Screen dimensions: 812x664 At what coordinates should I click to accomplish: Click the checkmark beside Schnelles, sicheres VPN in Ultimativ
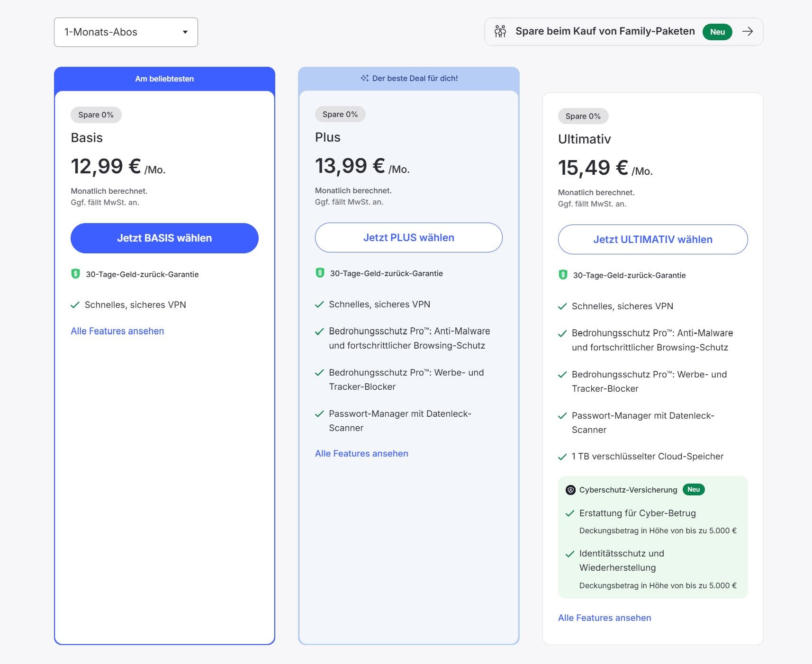click(x=562, y=306)
